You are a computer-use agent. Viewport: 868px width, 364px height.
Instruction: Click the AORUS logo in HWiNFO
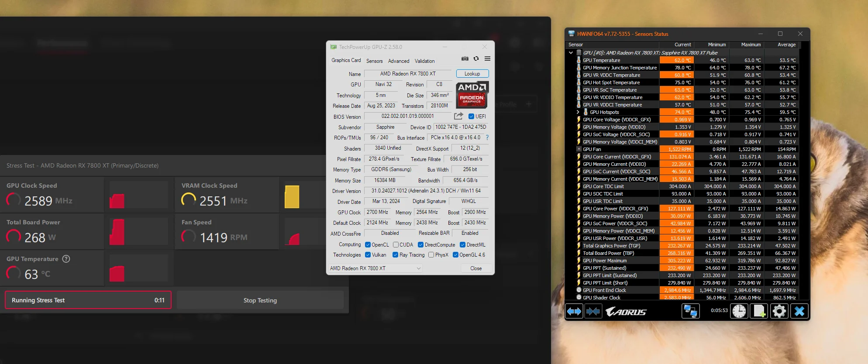coord(626,312)
